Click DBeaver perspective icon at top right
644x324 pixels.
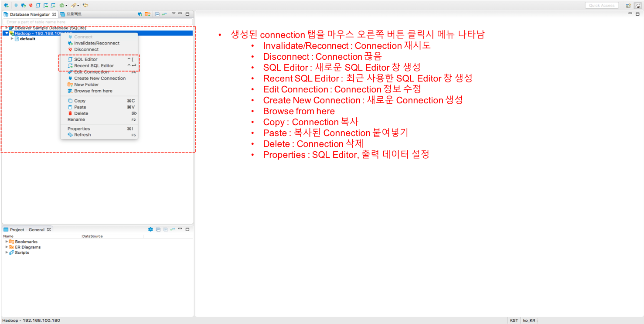(637, 6)
